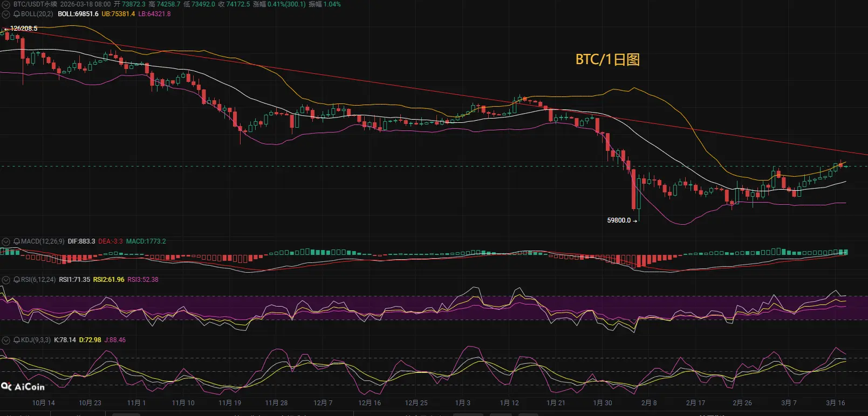868x416 pixels.
Task: Click the D:72.98 value
Action: [90, 340]
